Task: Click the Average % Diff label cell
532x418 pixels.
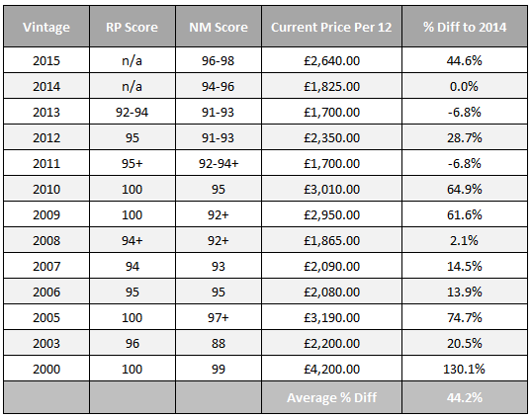Action: (332, 397)
